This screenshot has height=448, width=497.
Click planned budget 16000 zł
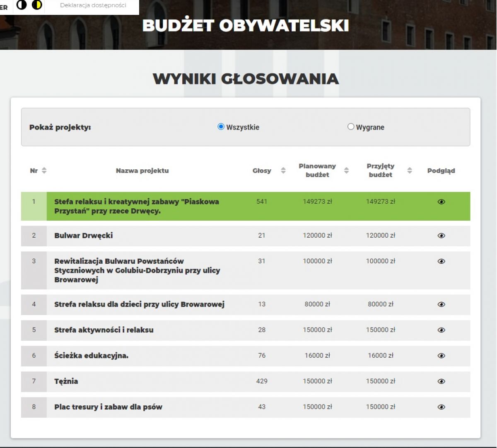[317, 356]
